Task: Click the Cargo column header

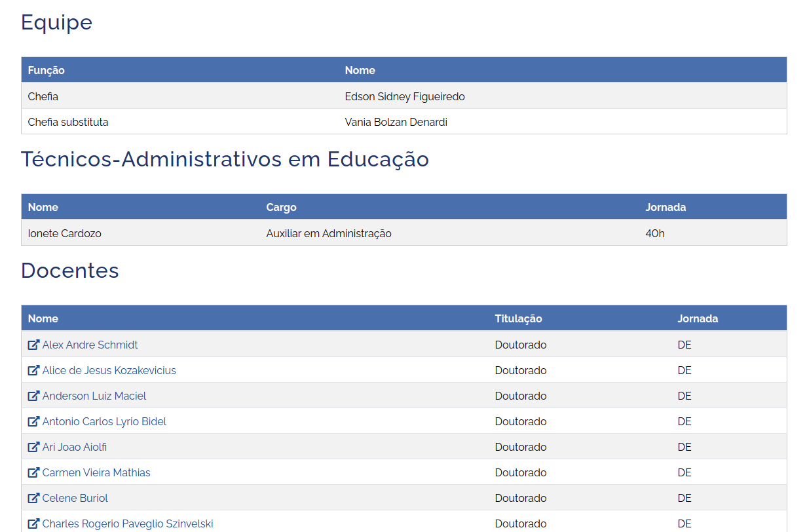Action: click(281, 207)
